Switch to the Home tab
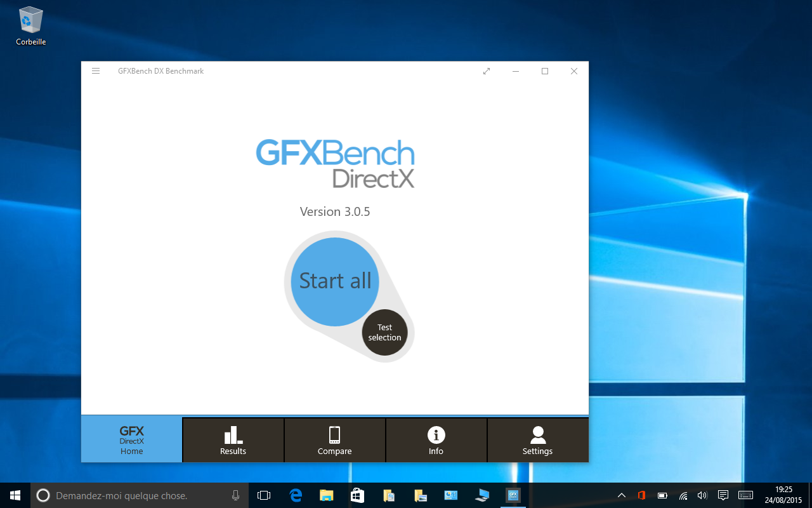This screenshot has height=508, width=812. tap(132, 439)
